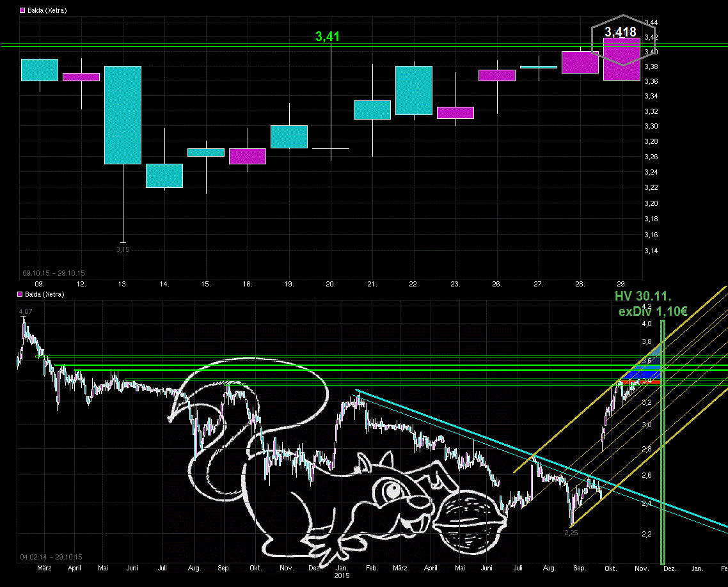Click the magenta Balda (Xetra) legend swatch in the upper chart
Screen dimensions: 728x587
point(22,10)
